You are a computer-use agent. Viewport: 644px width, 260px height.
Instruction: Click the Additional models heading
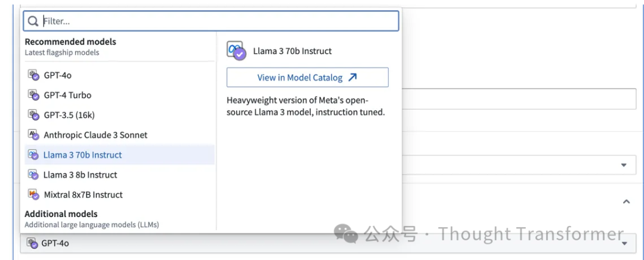[61, 214]
